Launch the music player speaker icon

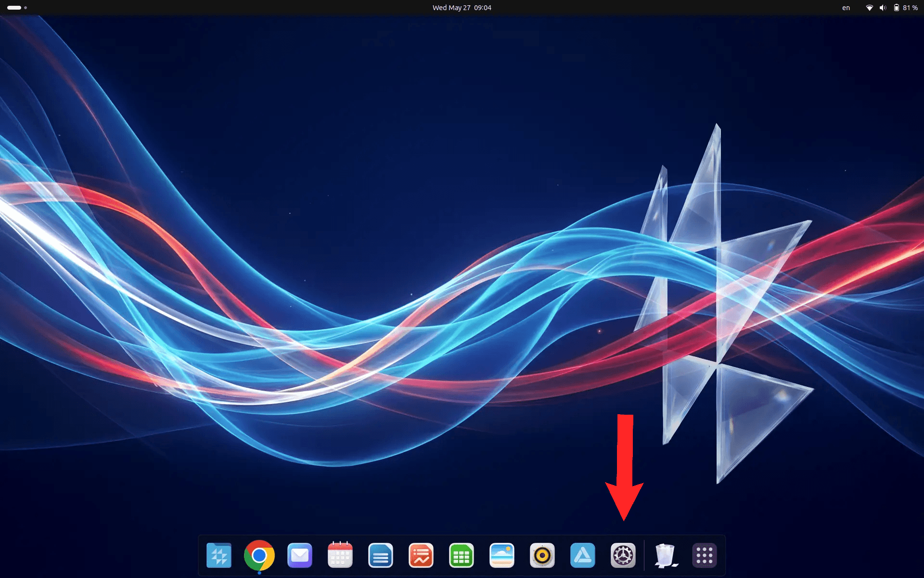542,555
